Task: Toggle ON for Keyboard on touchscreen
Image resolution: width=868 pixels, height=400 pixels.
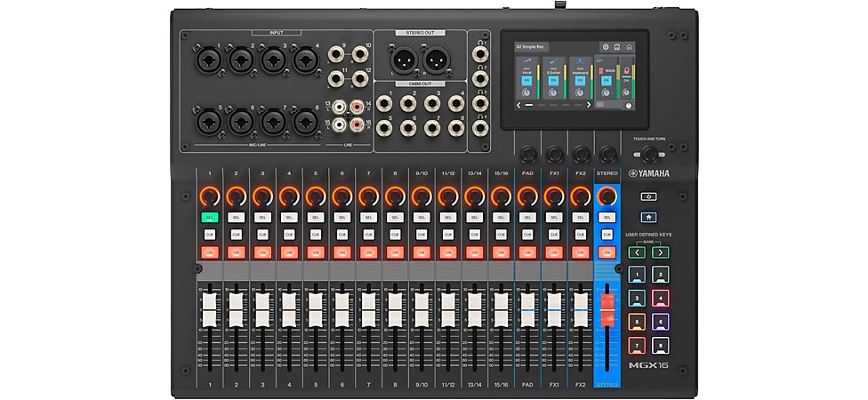Action: [580, 81]
